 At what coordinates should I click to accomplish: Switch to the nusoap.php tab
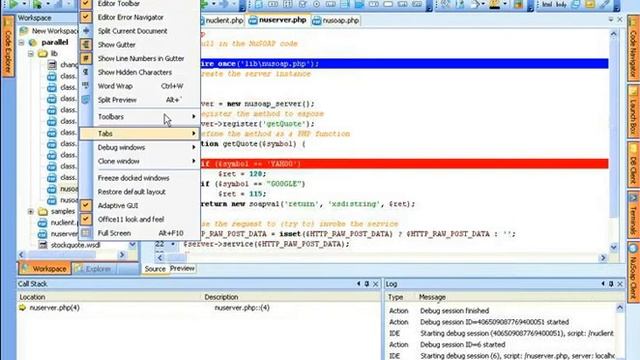pos(336,20)
